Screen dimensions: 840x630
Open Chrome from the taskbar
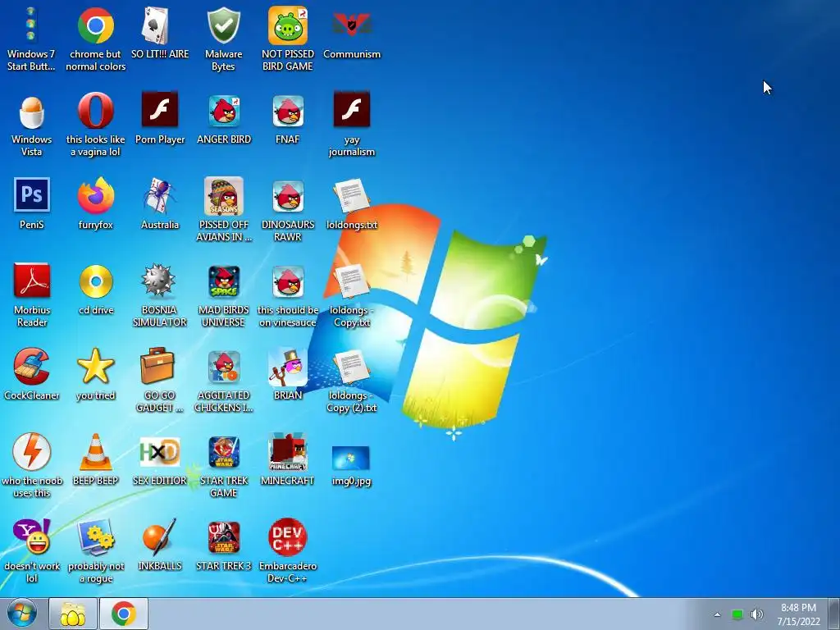pos(123,614)
